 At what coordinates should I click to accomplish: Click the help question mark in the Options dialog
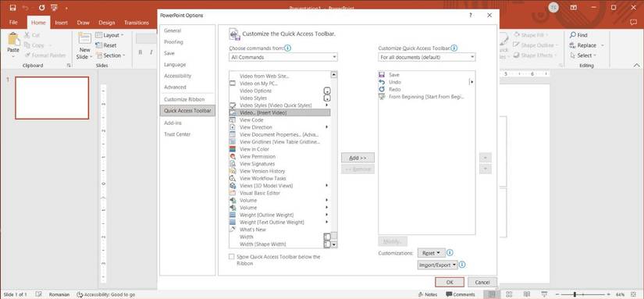click(470, 15)
